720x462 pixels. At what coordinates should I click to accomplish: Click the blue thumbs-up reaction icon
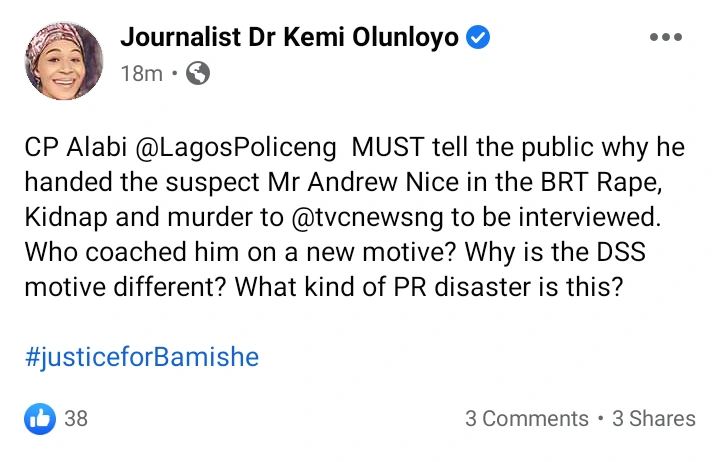pyautogui.click(x=41, y=418)
